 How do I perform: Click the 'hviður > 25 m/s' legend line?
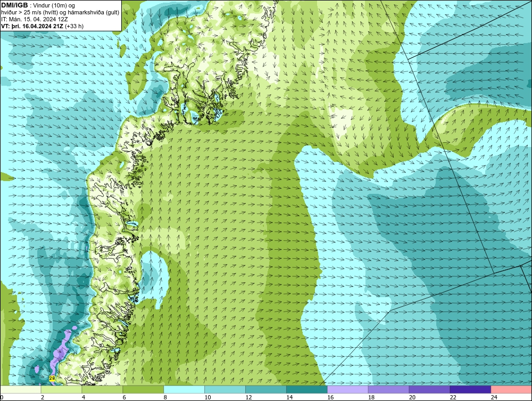tap(60, 12)
